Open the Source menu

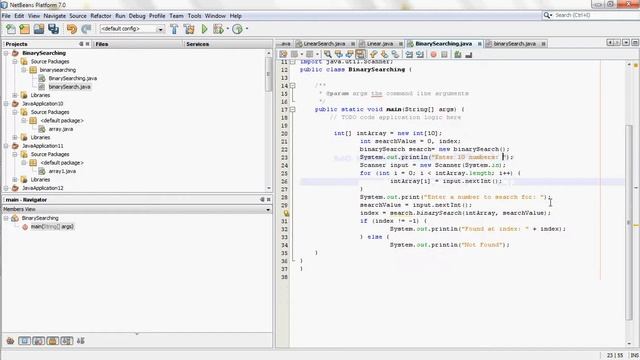pyautogui.click(x=78, y=16)
